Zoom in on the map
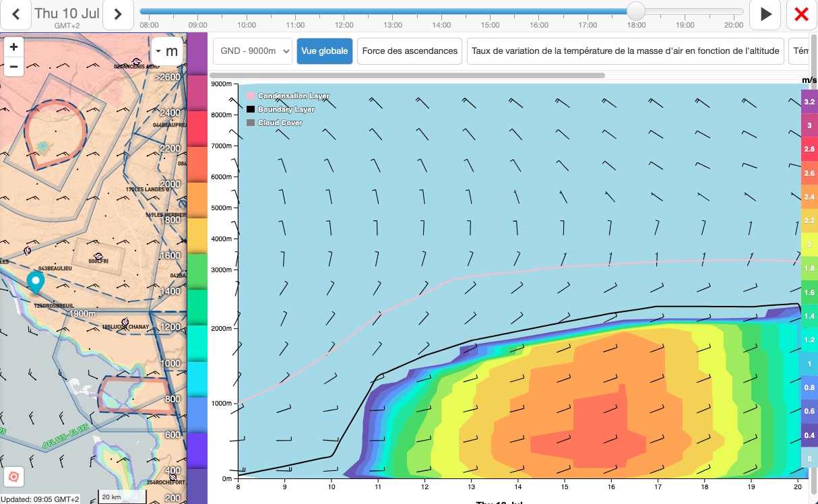 [13, 47]
